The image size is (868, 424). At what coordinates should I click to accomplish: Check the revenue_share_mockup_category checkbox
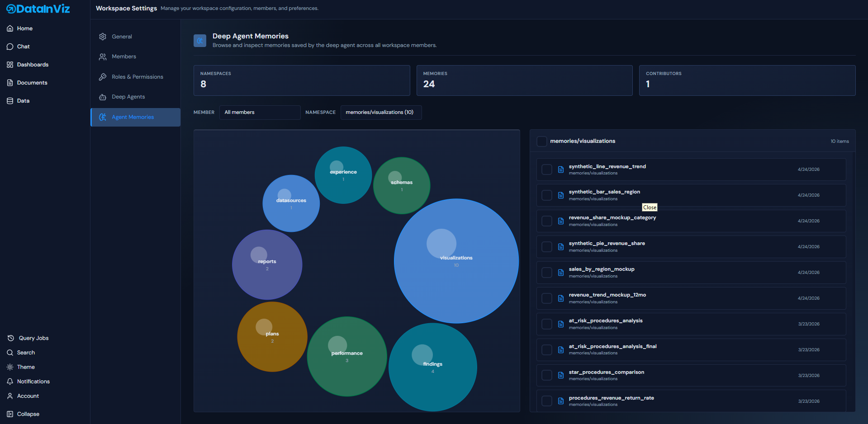coord(547,221)
